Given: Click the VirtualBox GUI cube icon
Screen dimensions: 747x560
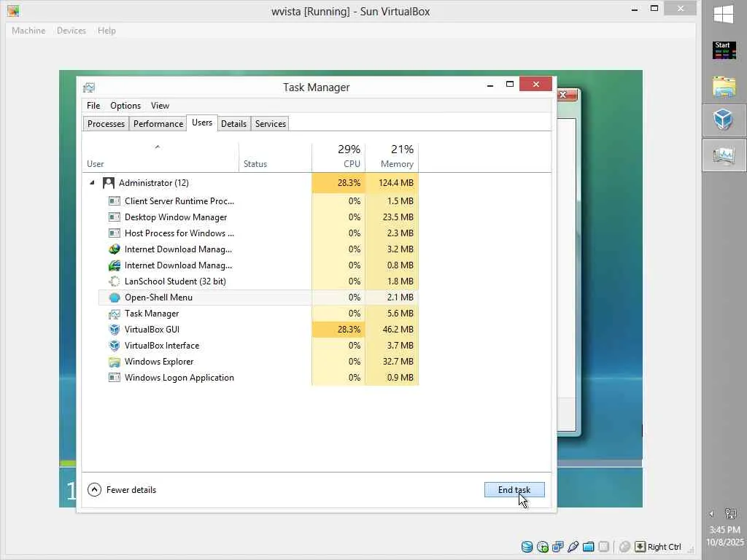Looking at the screenshot, I should 115,330.
